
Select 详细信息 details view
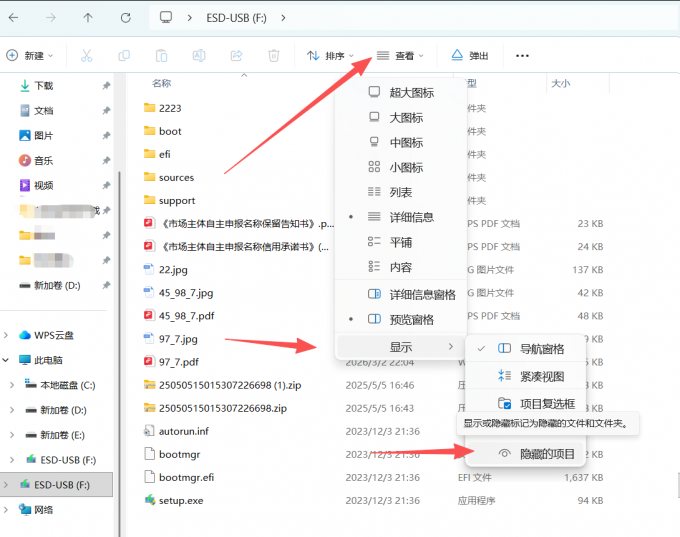401,217
